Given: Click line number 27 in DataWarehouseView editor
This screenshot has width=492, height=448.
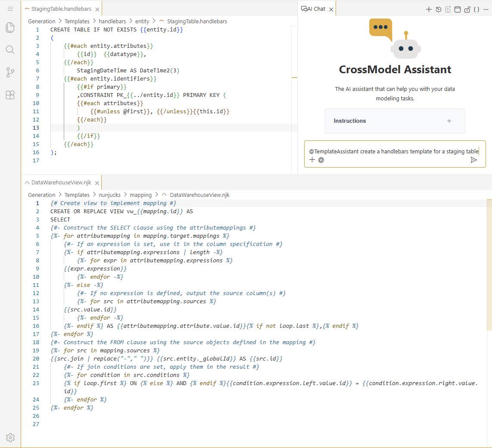Looking at the screenshot, I should pyautogui.click(x=36, y=424).
